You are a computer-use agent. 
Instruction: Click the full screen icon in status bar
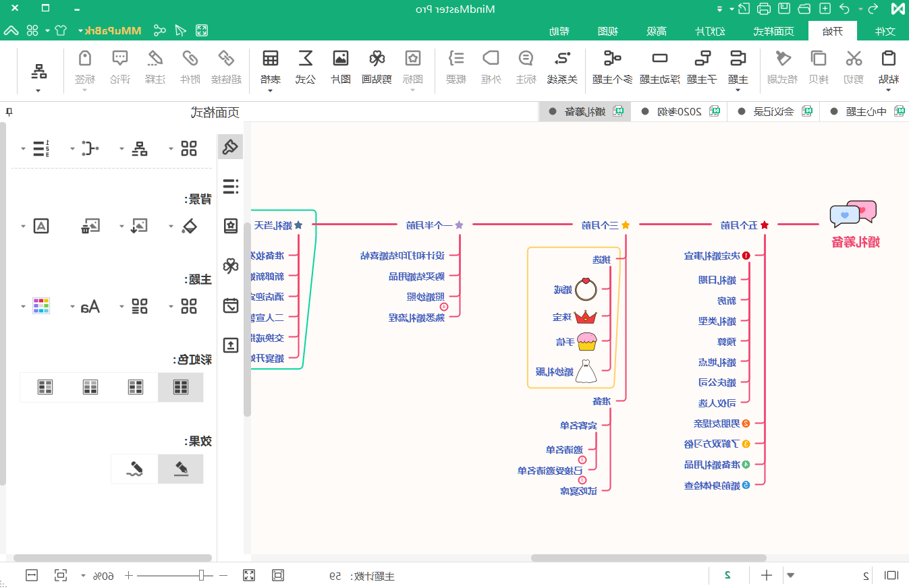(x=249, y=575)
